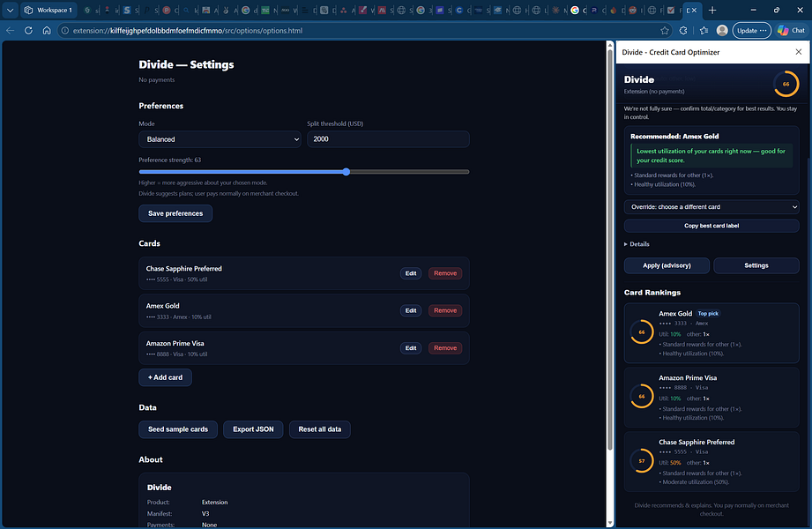Click the Divide header score ring 66
Viewport: 812px width, 529px height.
pyautogui.click(x=786, y=84)
